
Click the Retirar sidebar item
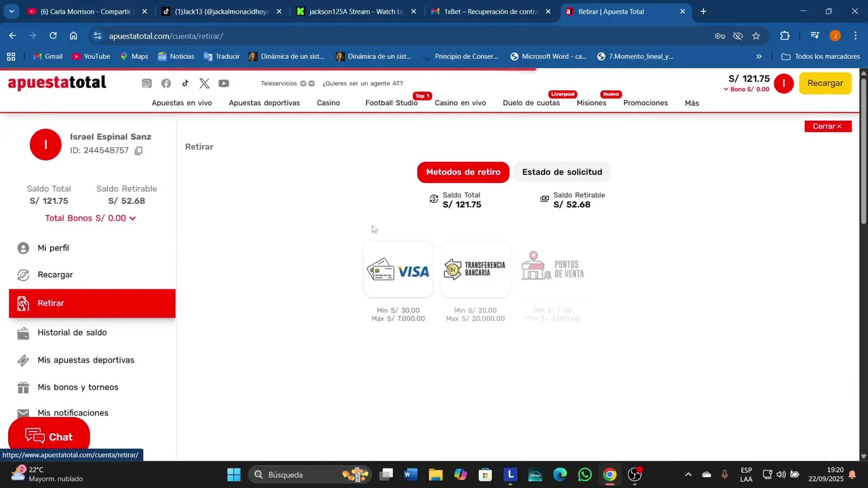(x=92, y=303)
